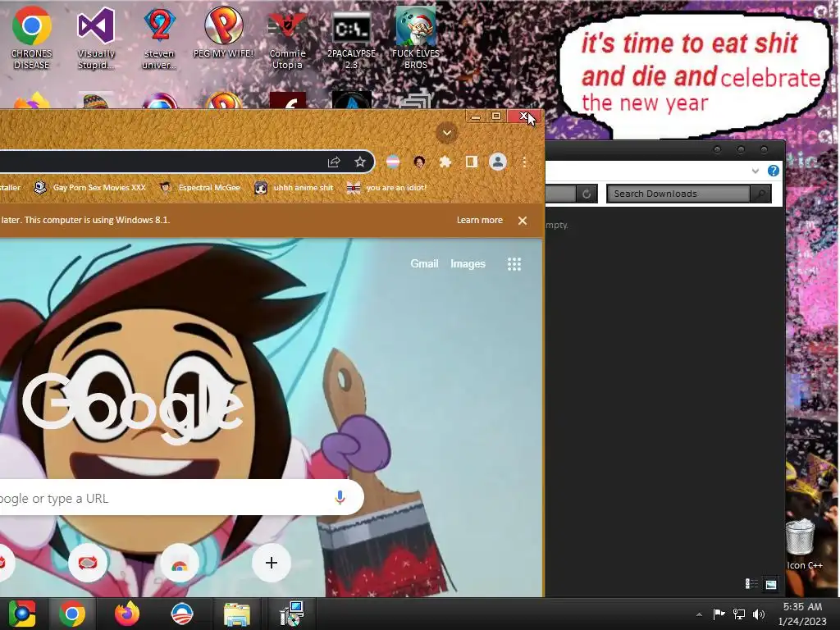Open File Explorer from the taskbar
This screenshot has width=840, height=630.
point(237,614)
